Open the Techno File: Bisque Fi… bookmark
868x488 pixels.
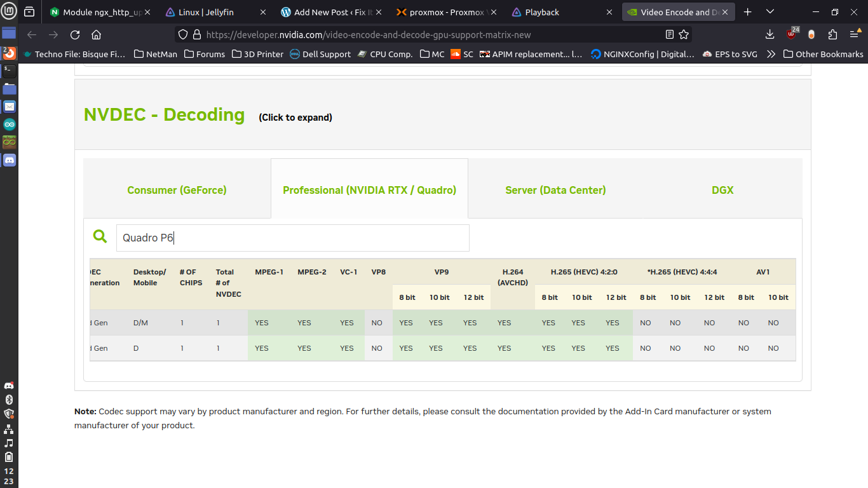(74, 54)
